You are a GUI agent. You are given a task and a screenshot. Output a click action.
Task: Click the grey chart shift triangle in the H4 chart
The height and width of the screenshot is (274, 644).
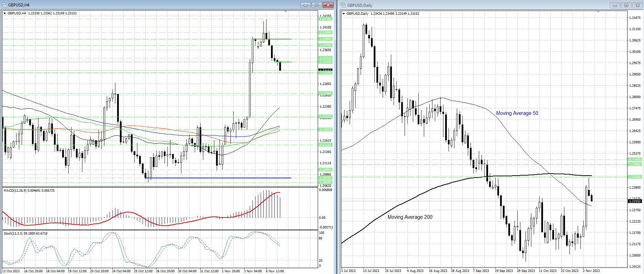(x=286, y=12)
